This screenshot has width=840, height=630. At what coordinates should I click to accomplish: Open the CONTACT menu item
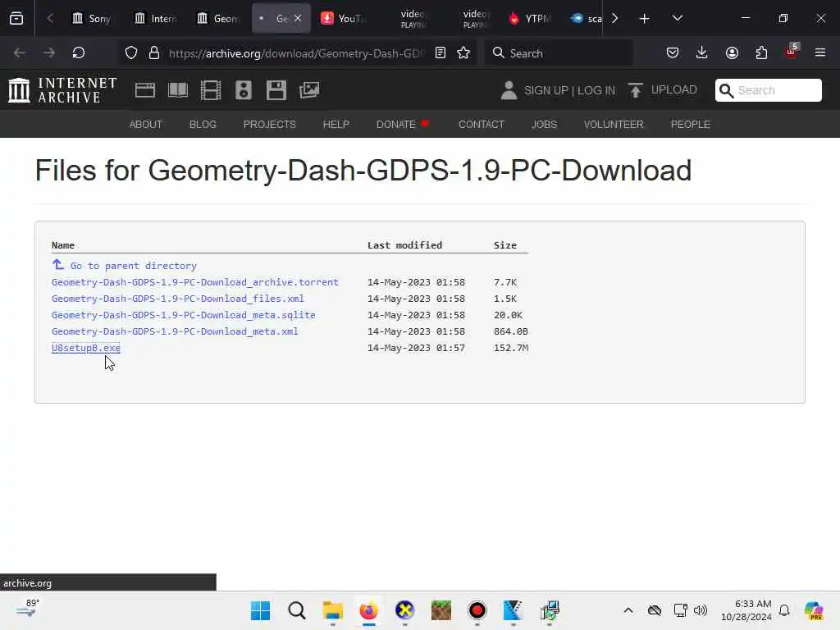coord(482,125)
